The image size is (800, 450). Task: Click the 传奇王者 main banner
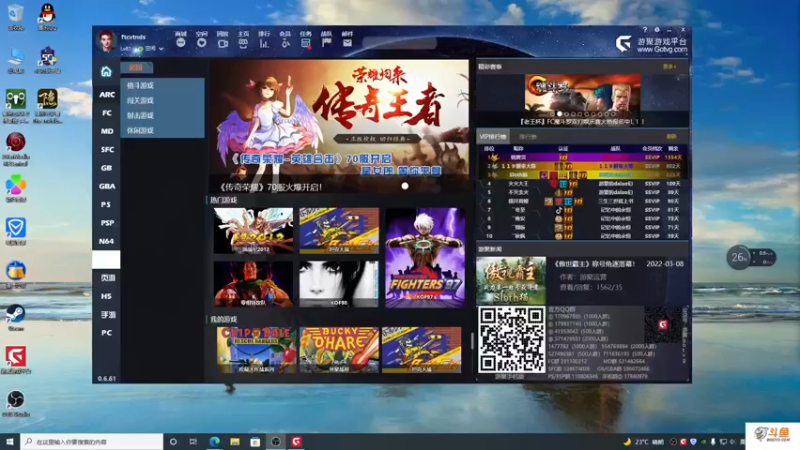[x=339, y=126]
